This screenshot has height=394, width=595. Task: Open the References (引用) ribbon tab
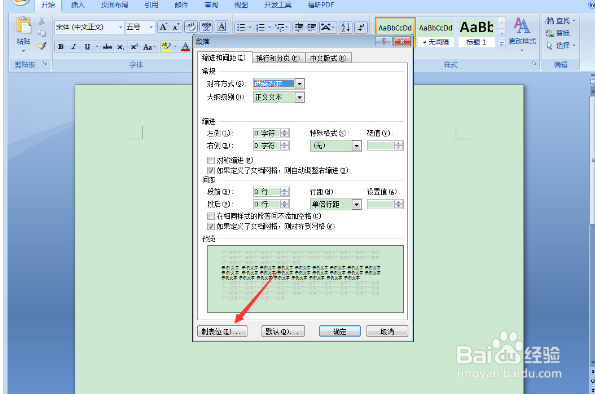point(151,5)
